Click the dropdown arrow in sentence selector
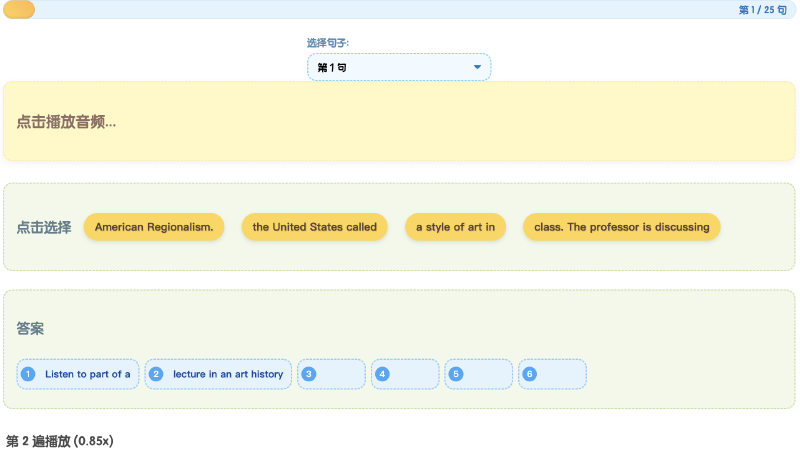 pyautogui.click(x=477, y=67)
